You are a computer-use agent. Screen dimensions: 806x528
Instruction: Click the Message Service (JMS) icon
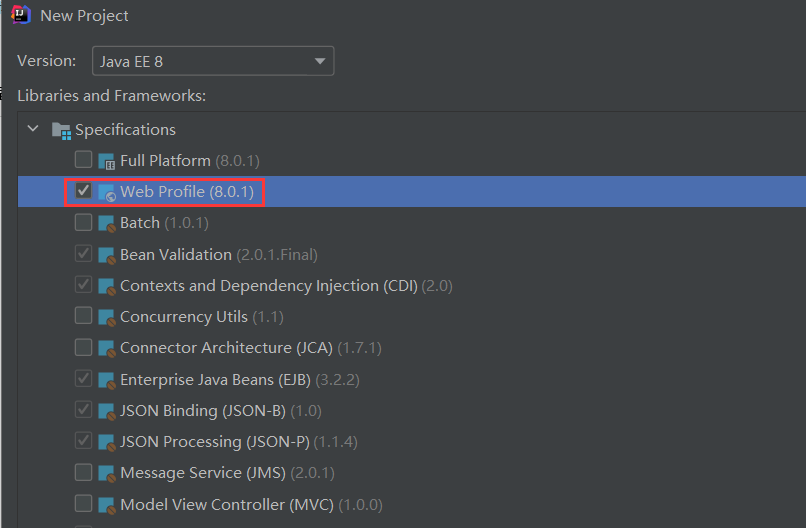[x=106, y=473]
